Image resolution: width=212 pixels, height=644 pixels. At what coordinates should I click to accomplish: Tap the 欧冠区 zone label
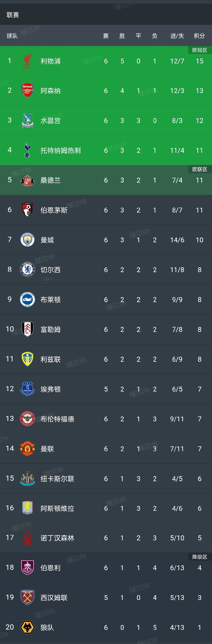point(200,50)
